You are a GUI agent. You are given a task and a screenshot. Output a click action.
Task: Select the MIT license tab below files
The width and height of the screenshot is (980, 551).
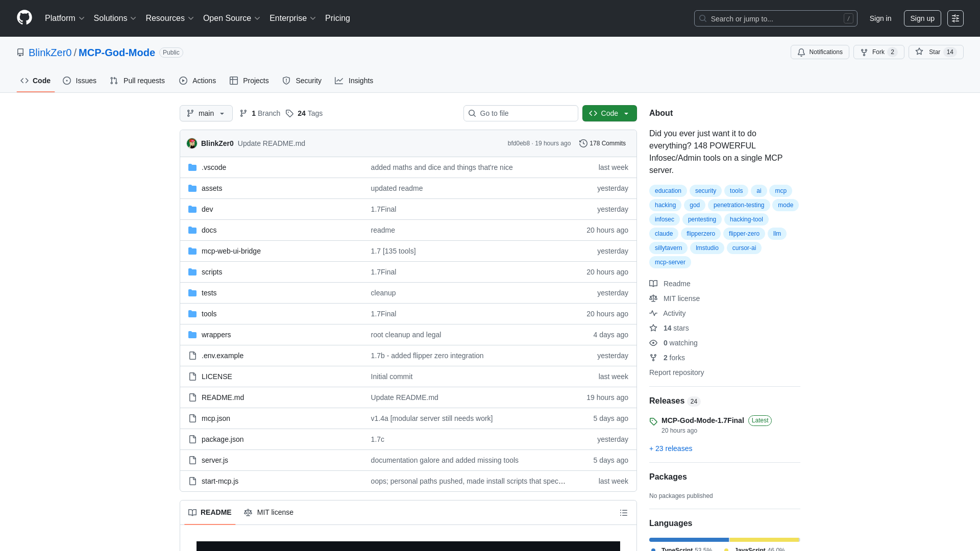click(x=268, y=512)
